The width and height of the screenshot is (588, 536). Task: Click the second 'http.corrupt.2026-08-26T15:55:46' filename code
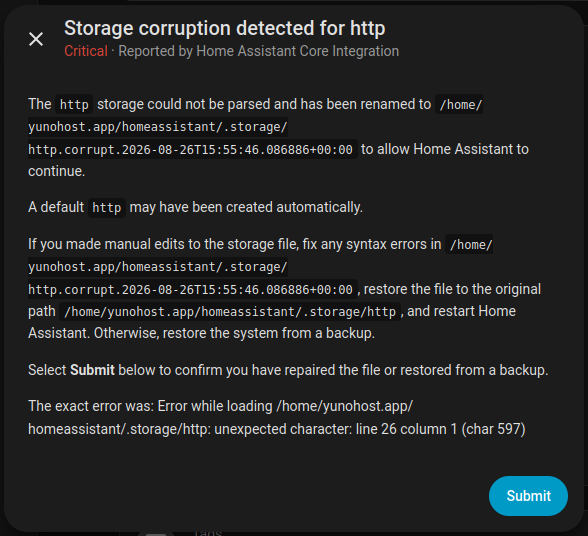pos(192,289)
